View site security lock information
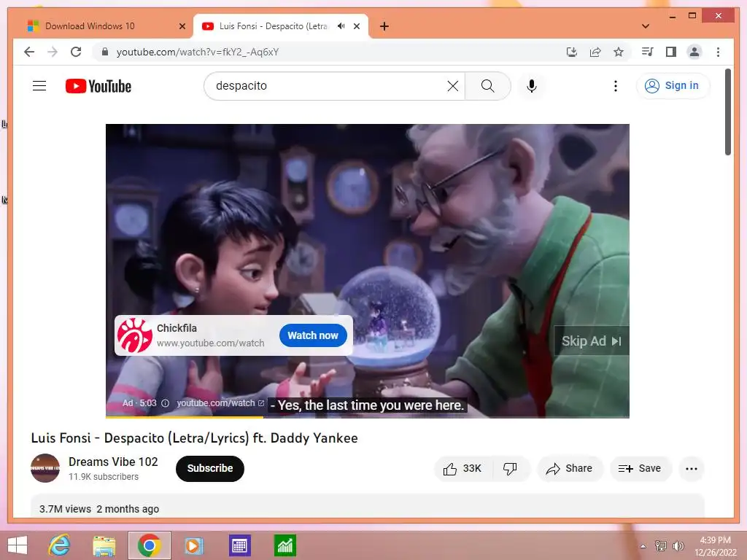Image resolution: width=747 pixels, height=560 pixels. click(105, 52)
